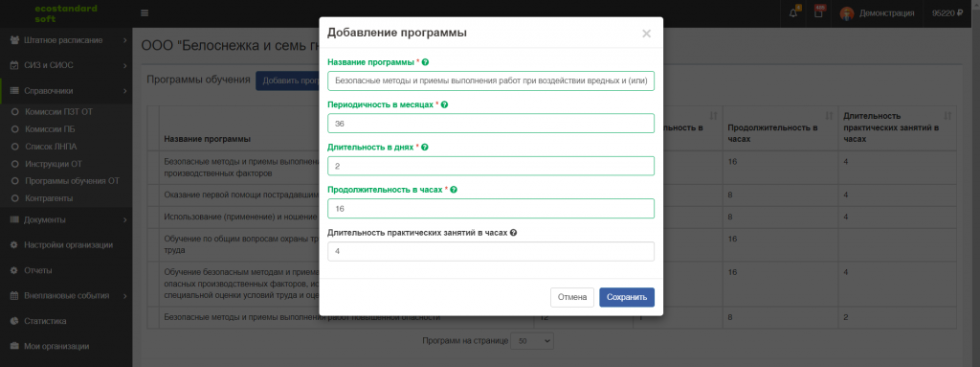Open Программ на странице dropdown
980x367 pixels.
tap(532, 341)
